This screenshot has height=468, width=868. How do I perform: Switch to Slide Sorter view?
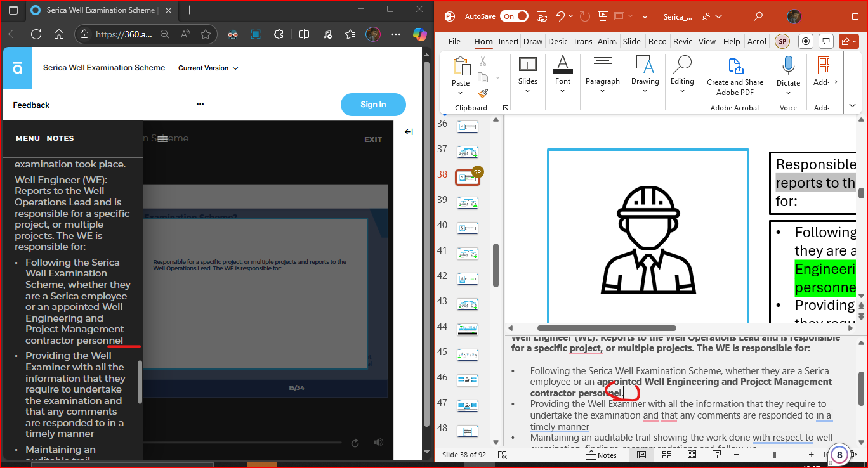(x=667, y=455)
